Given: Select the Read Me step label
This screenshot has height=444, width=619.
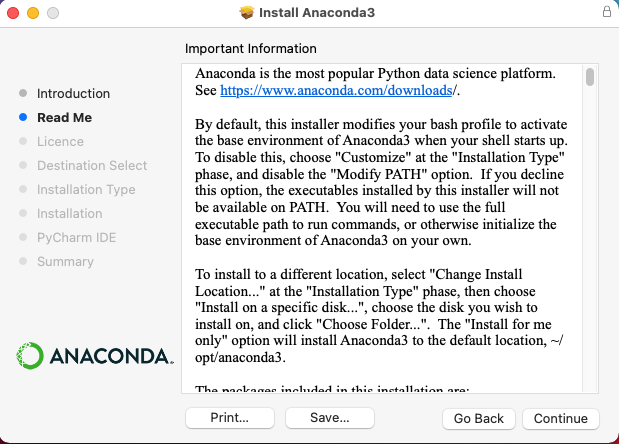Looking at the screenshot, I should coord(64,118).
